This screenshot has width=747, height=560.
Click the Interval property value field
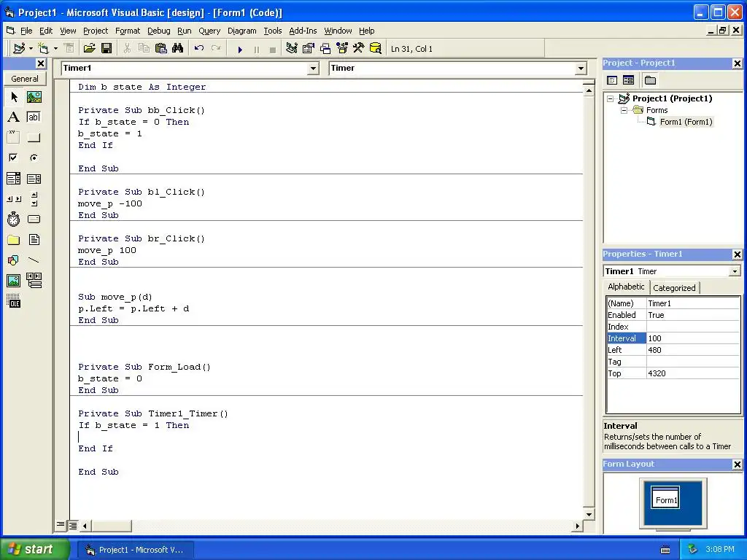tap(693, 338)
